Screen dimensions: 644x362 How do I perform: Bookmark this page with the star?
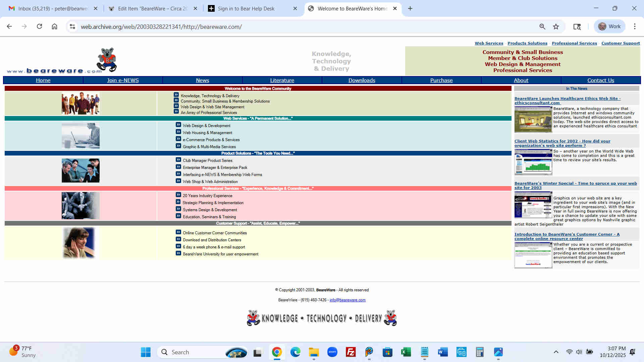tap(556, 26)
